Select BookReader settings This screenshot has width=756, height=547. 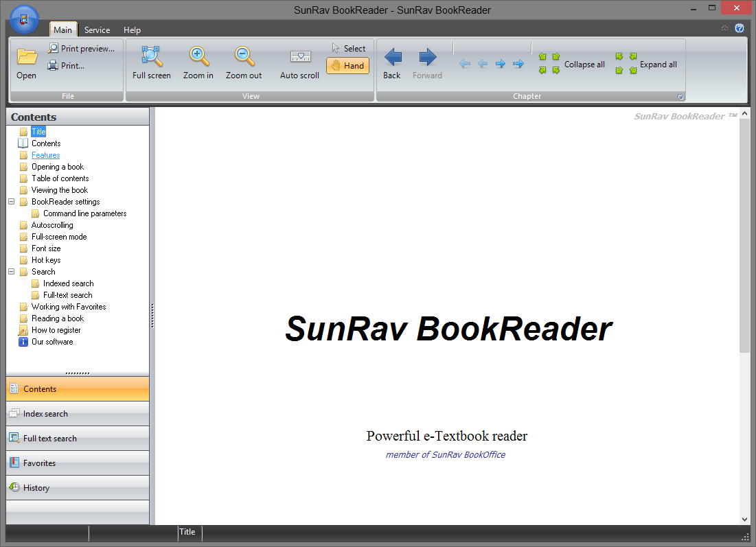(65, 202)
